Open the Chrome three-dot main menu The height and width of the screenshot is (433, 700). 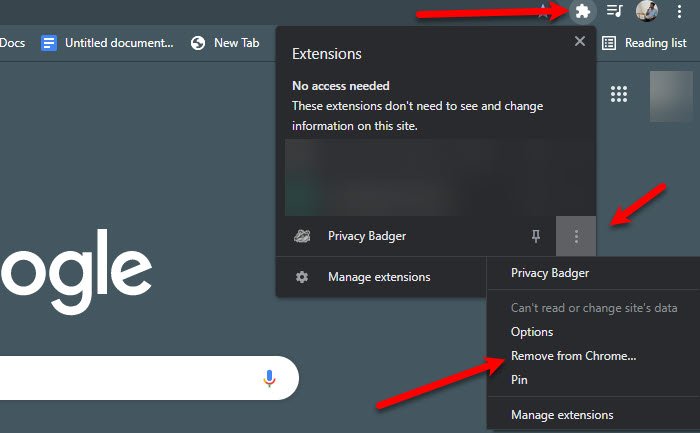click(679, 11)
